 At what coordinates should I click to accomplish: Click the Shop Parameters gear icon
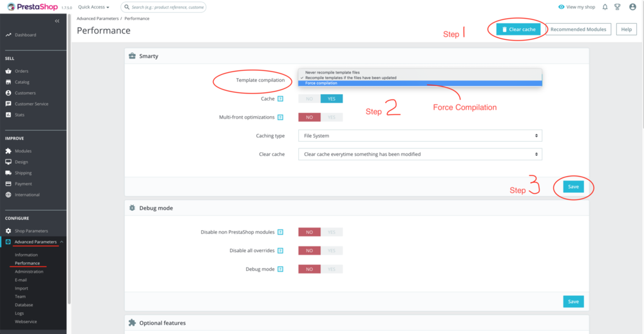[8, 231]
